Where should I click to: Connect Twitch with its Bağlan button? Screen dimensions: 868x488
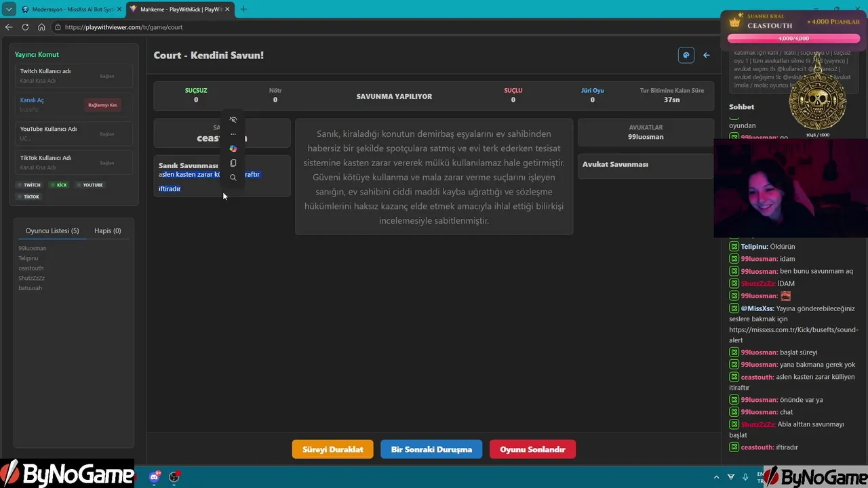[107, 76]
